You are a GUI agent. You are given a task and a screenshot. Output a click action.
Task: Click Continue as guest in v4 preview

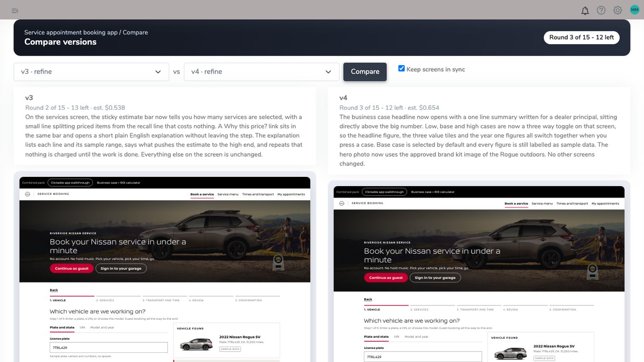[x=386, y=277]
